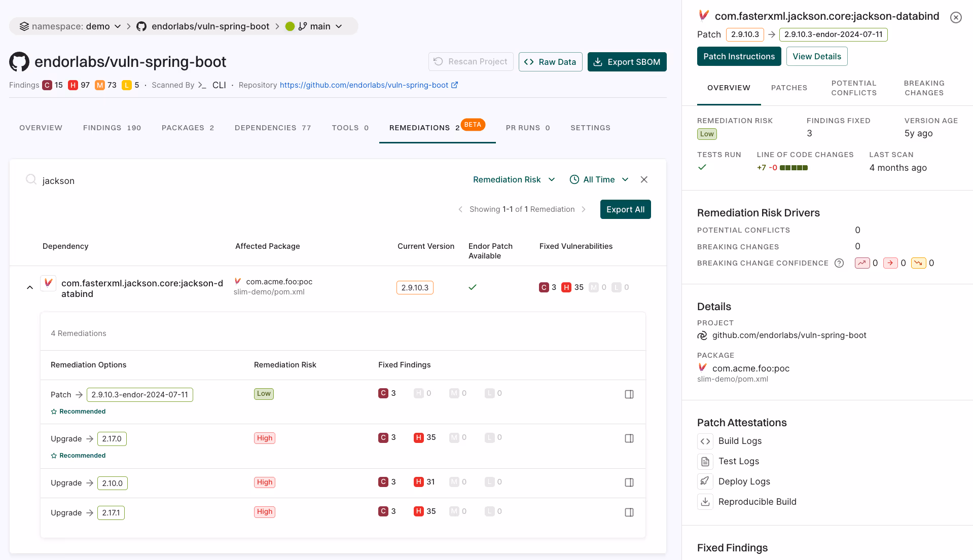
Task: Click the Low remediation risk badge in the Patch row
Action: click(x=264, y=394)
